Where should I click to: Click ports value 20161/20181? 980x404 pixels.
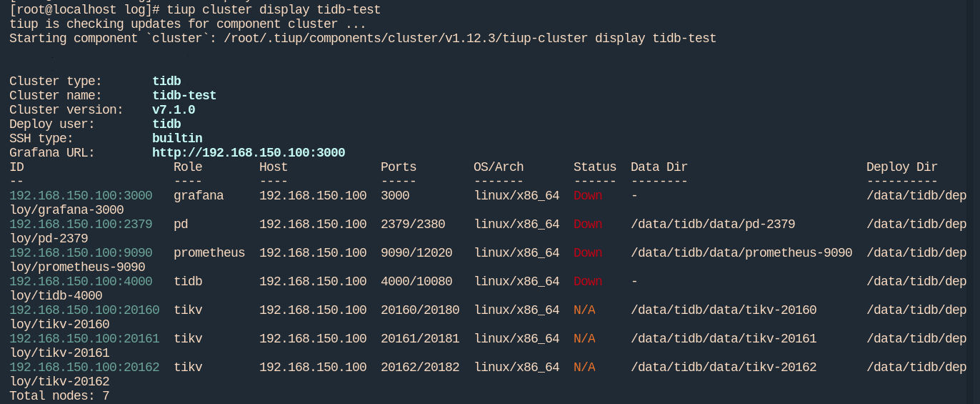pos(420,338)
